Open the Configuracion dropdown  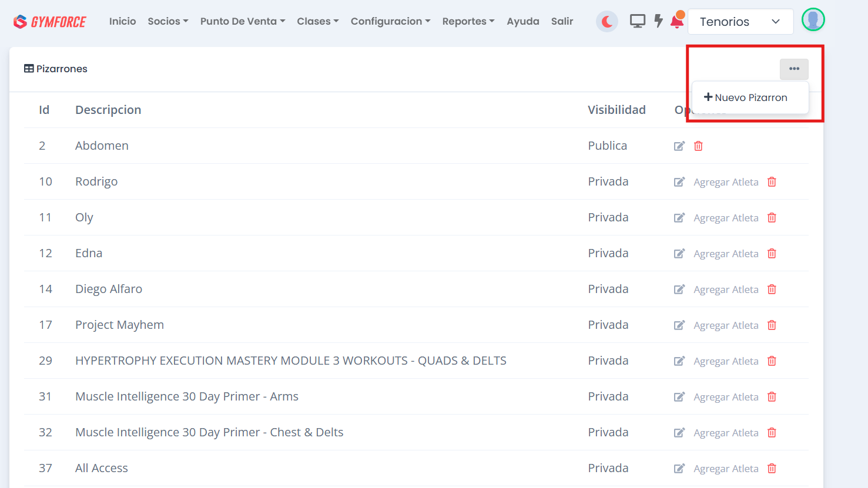391,21
